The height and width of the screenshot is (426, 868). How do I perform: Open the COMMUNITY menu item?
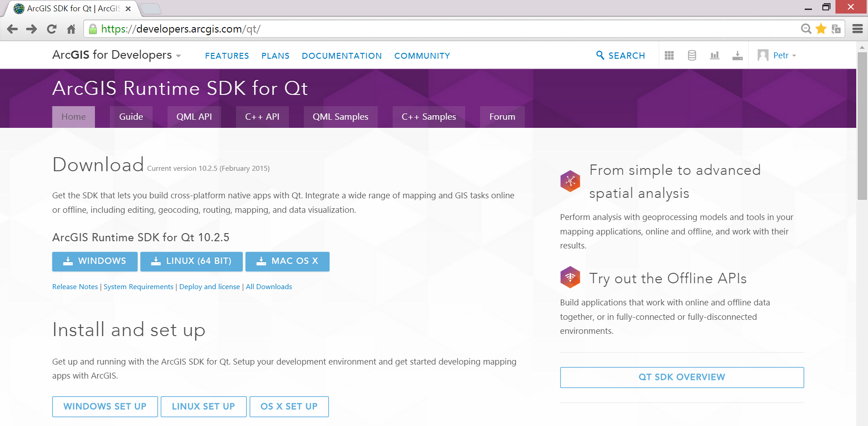click(422, 56)
